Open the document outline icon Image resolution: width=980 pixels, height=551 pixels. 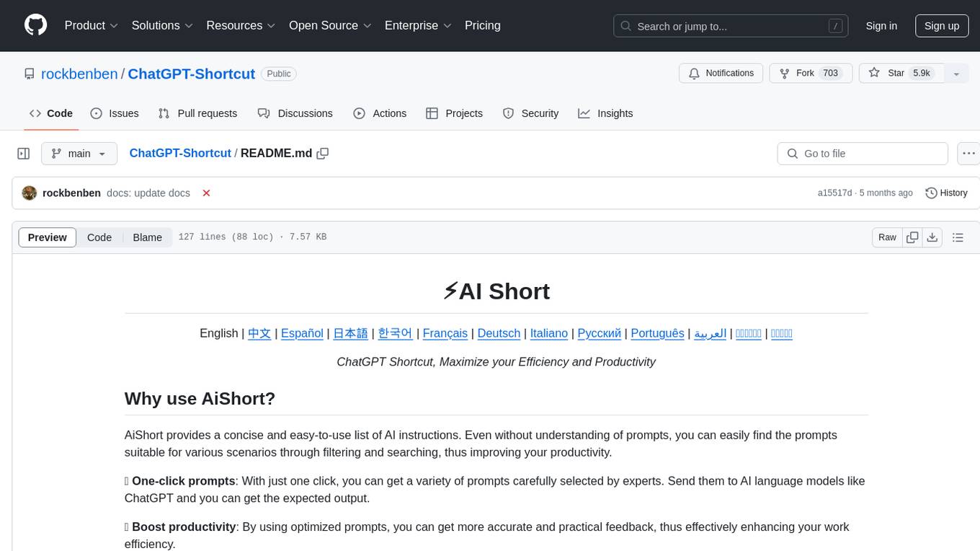pos(958,237)
